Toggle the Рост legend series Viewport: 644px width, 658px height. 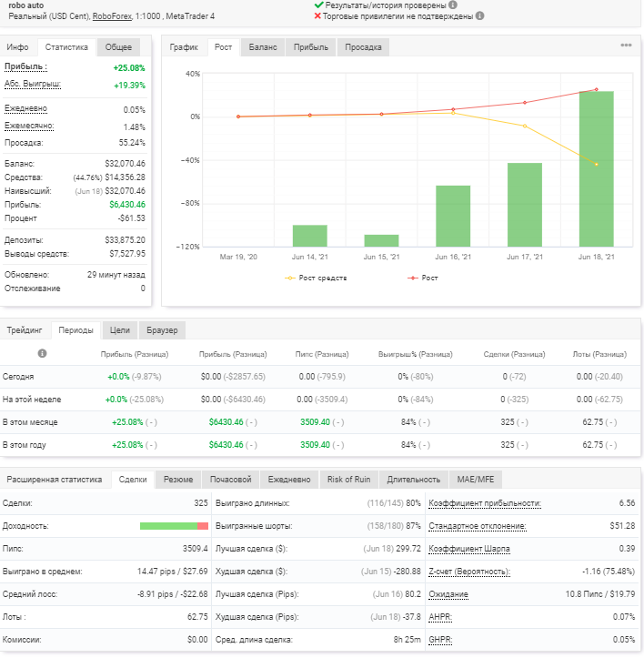click(422, 278)
